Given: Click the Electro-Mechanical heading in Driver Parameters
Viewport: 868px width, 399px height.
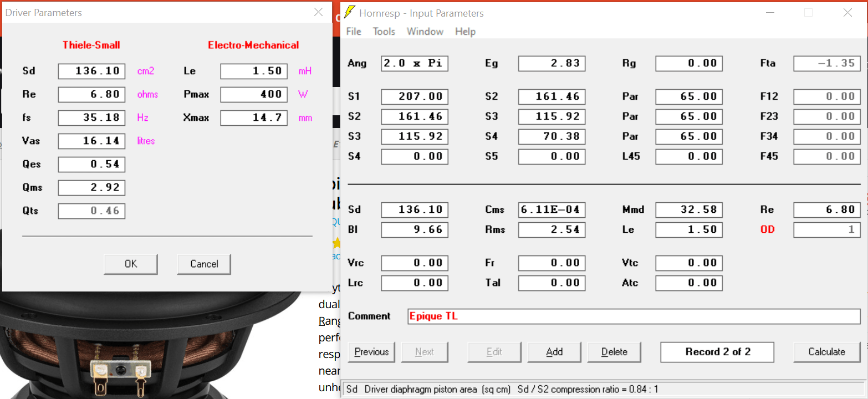Looking at the screenshot, I should coord(253,45).
